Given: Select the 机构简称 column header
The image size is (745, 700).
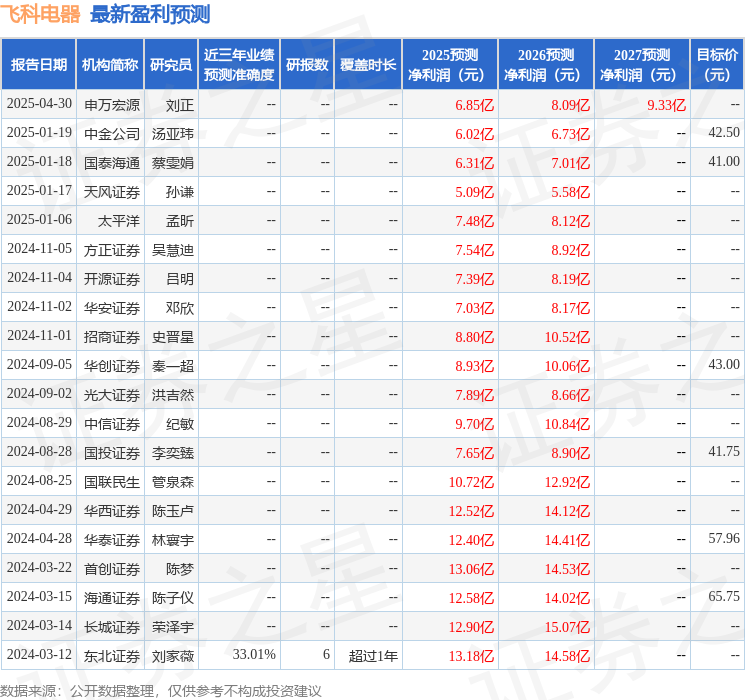Looking at the screenshot, I should [110, 65].
